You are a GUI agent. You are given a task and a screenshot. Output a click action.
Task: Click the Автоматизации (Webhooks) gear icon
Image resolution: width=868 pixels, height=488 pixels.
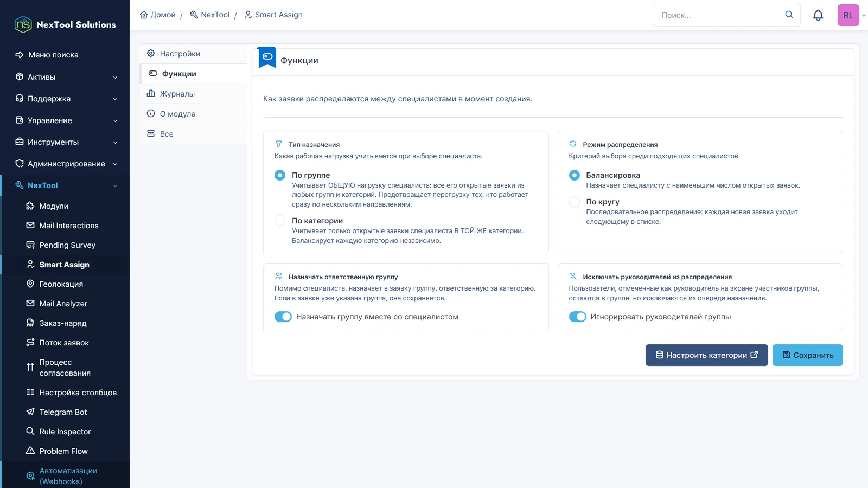pyautogui.click(x=30, y=476)
